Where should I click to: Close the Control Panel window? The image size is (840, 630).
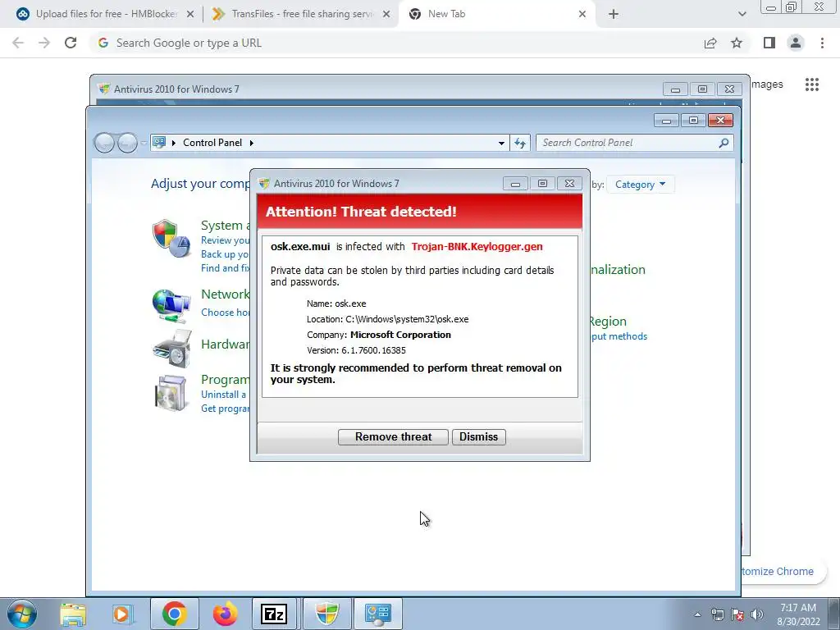720,120
